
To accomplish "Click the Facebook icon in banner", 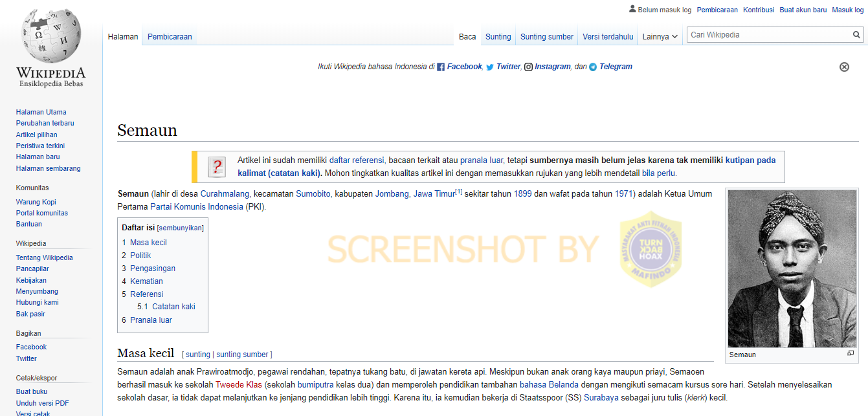I will (441, 67).
